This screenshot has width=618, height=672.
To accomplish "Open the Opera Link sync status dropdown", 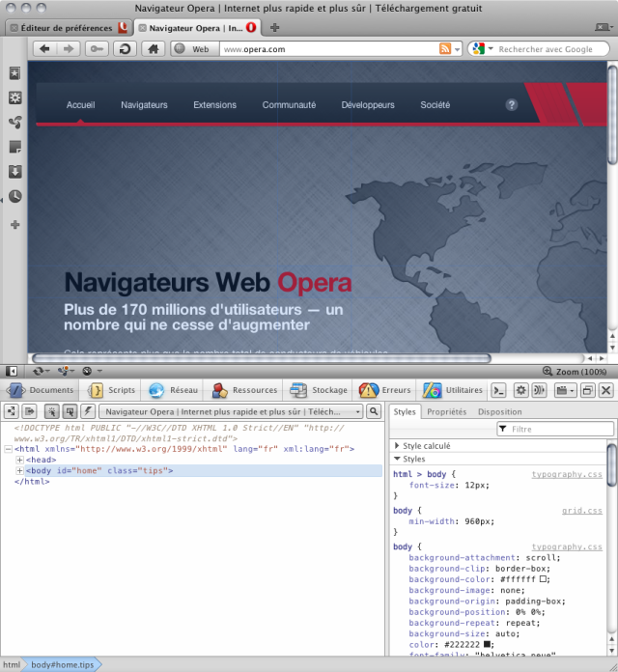I will click(x=42, y=371).
